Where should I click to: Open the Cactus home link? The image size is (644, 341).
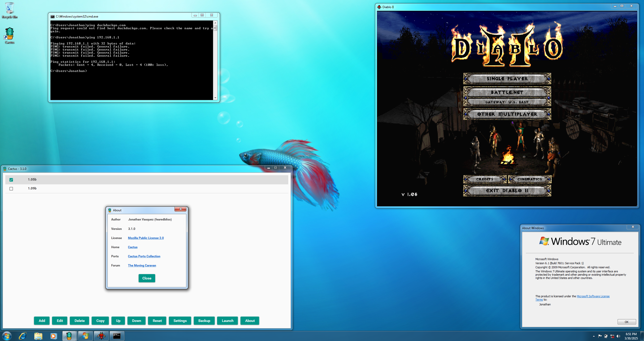pyautogui.click(x=133, y=247)
